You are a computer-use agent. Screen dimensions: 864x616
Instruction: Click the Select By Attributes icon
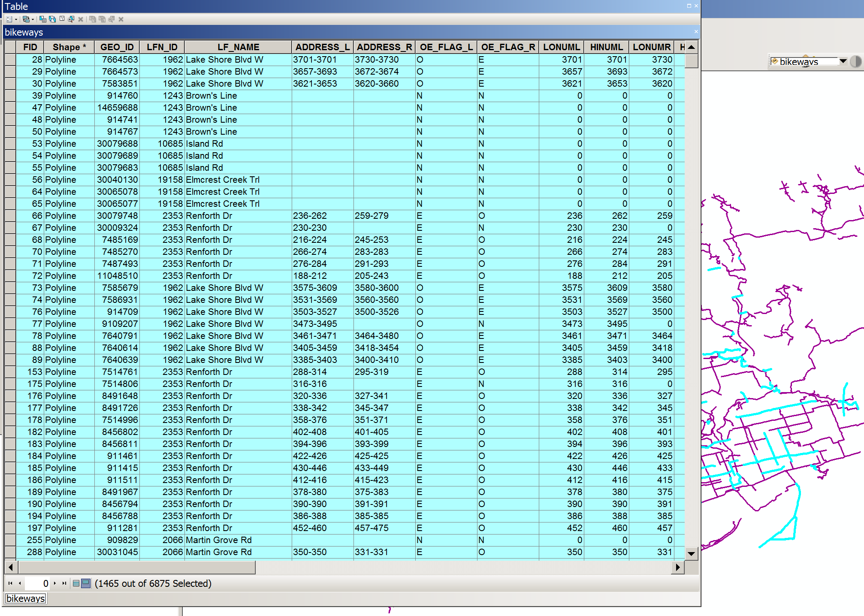[x=43, y=19]
